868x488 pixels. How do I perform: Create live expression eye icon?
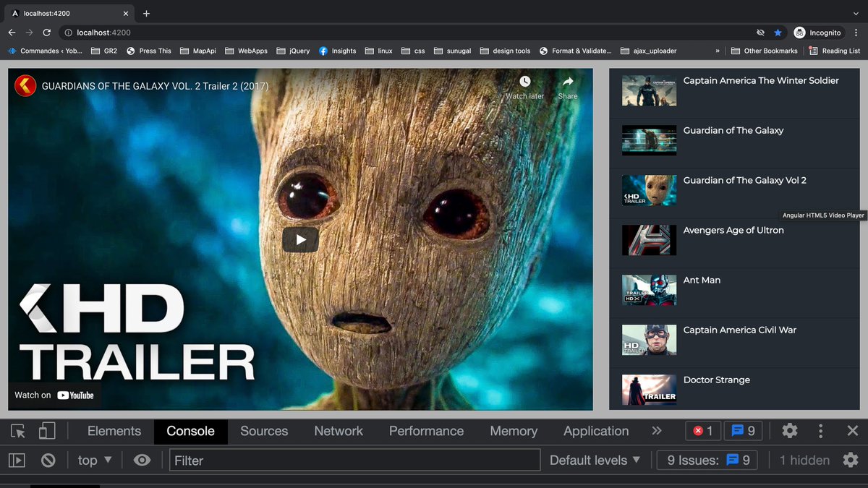tap(142, 461)
